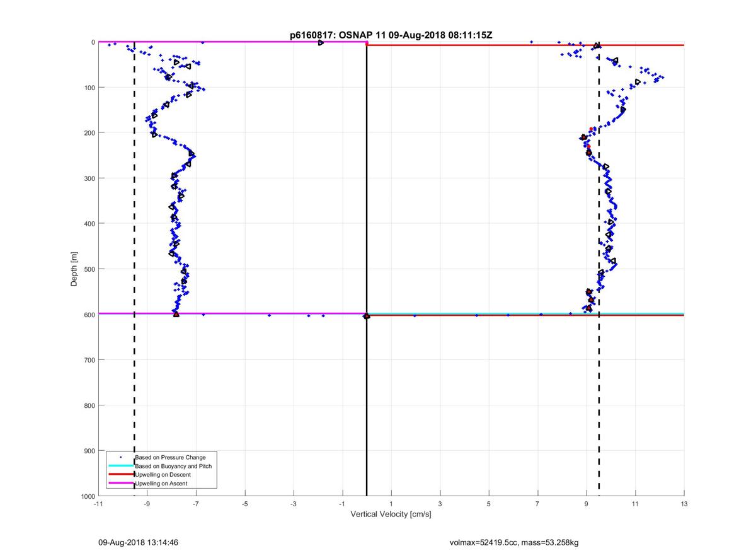This screenshot has width=756, height=558.
Task: Select legend entry 'Based on Pressure Change'
Action: (x=170, y=457)
